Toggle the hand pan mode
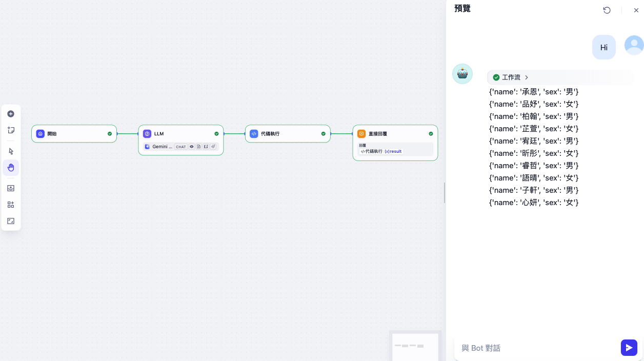The image size is (644, 361). click(11, 168)
